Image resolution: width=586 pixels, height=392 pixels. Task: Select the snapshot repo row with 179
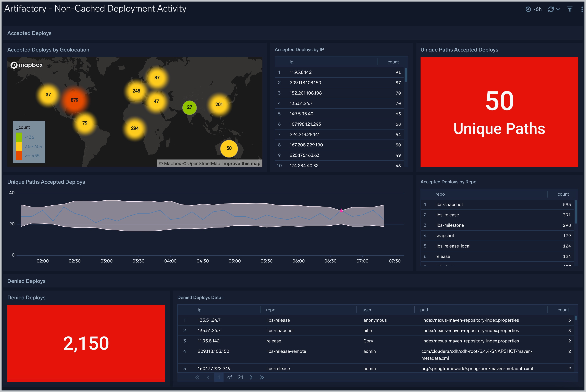pos(497,236)
